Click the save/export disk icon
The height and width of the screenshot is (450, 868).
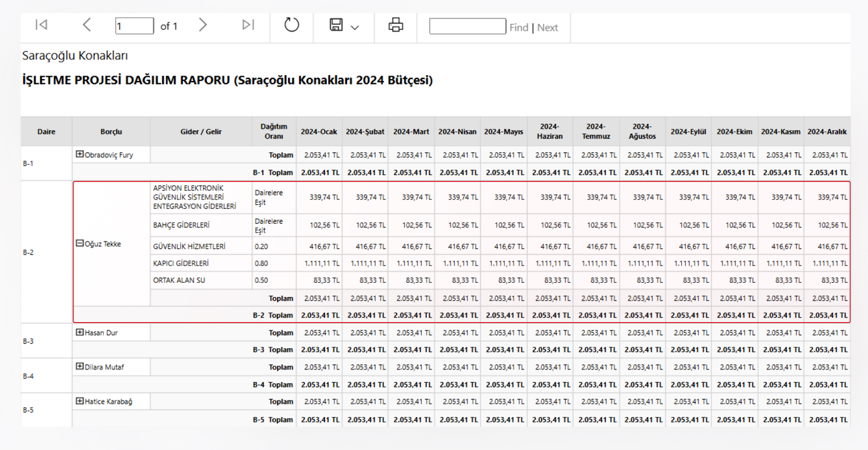336,25
